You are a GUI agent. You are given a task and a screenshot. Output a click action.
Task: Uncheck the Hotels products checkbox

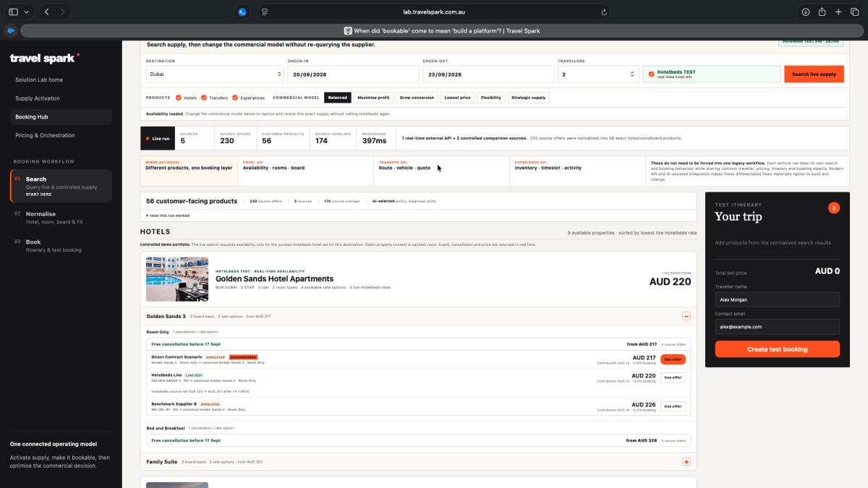(178, 98)
